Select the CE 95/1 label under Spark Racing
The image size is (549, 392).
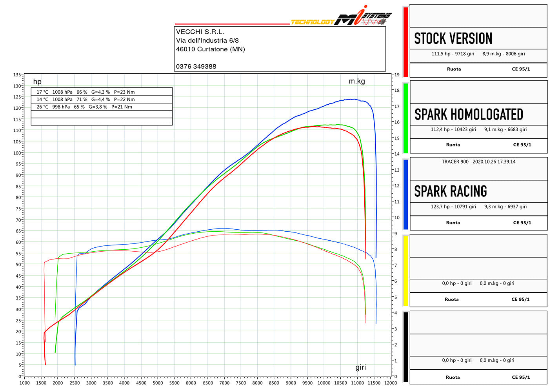[x=522, y=222]
